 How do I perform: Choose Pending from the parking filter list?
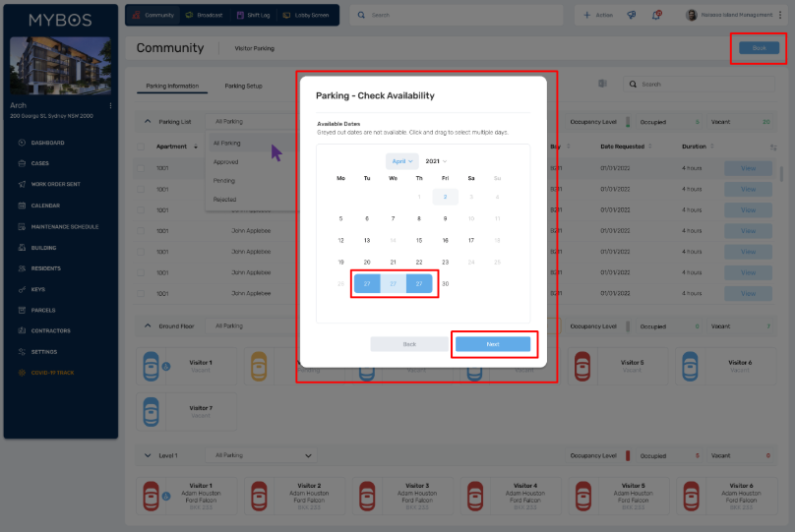[x=225, y=181]
